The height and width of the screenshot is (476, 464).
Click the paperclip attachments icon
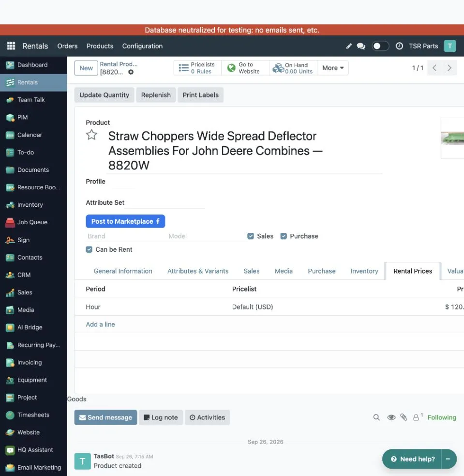[x=404, y=417]
